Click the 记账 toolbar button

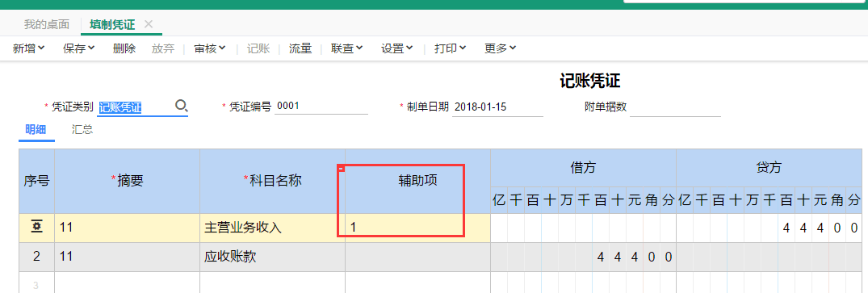258,48
